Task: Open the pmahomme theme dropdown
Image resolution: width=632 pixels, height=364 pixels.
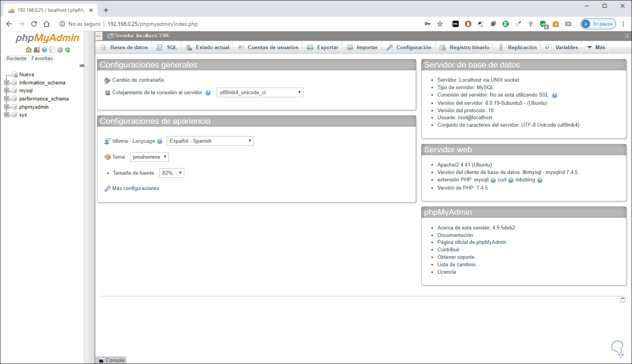Action: coord(149,157)
